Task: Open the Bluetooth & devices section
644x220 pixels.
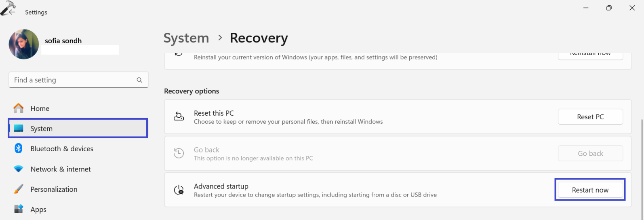Action: (x=62, y=149)
